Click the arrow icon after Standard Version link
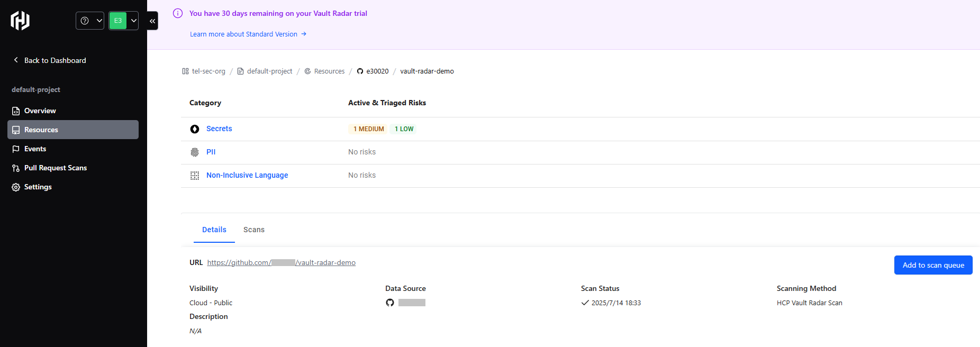The width and height of the screenshot is (980, 347). [304, 34]
